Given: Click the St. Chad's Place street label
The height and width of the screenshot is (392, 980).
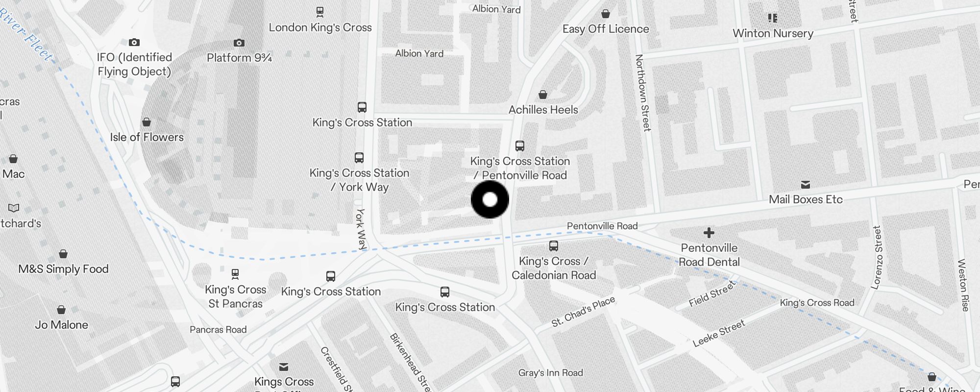Looking at the screenshot, I should pyautogui.click(x=583, y=312).
